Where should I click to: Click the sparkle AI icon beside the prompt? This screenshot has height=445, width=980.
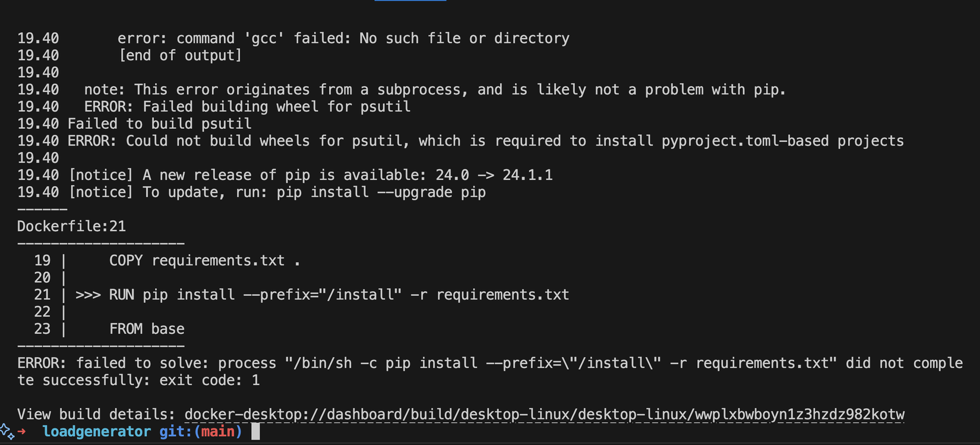click(x=7, y=432)
